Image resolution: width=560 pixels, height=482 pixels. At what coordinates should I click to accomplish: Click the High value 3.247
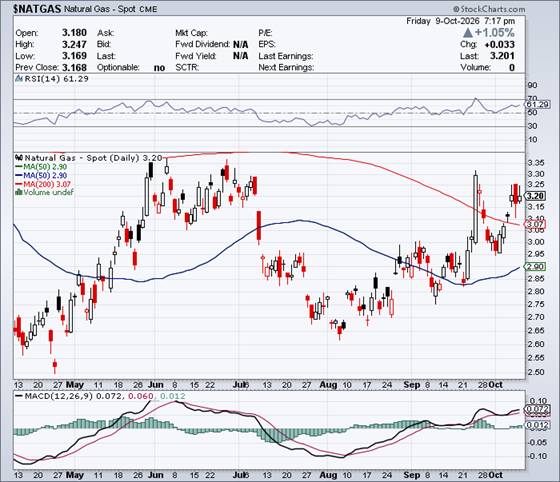click(x=74, y=44)
